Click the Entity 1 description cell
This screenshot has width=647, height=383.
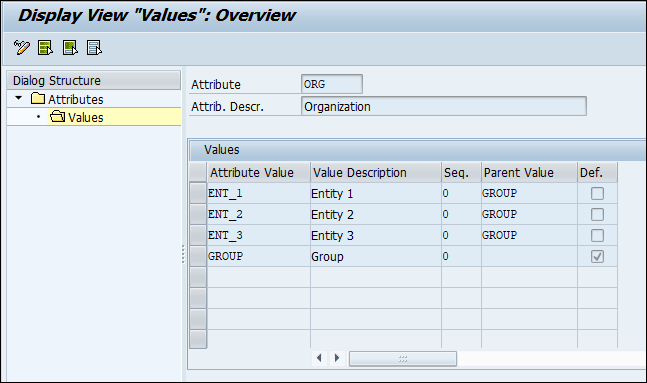(376, 193)
